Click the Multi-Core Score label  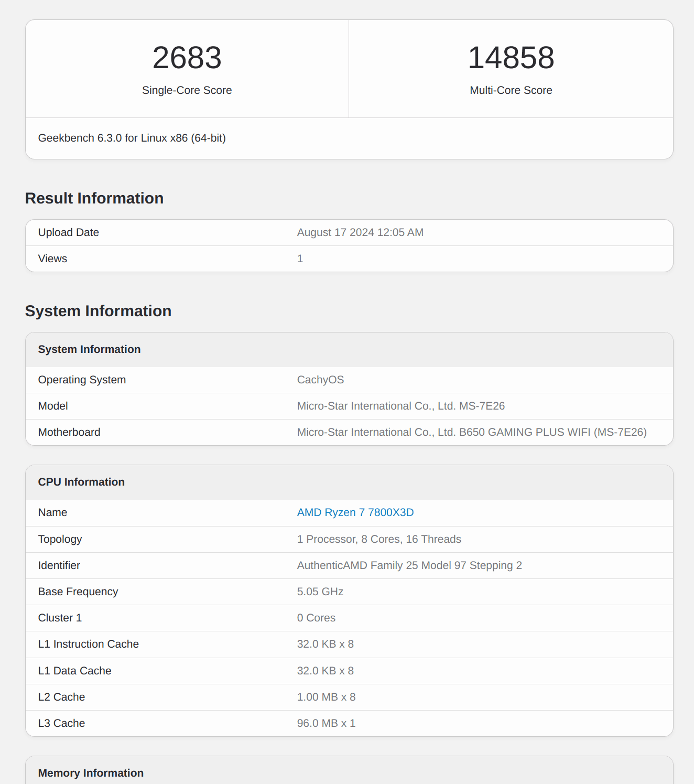(511, 90)
